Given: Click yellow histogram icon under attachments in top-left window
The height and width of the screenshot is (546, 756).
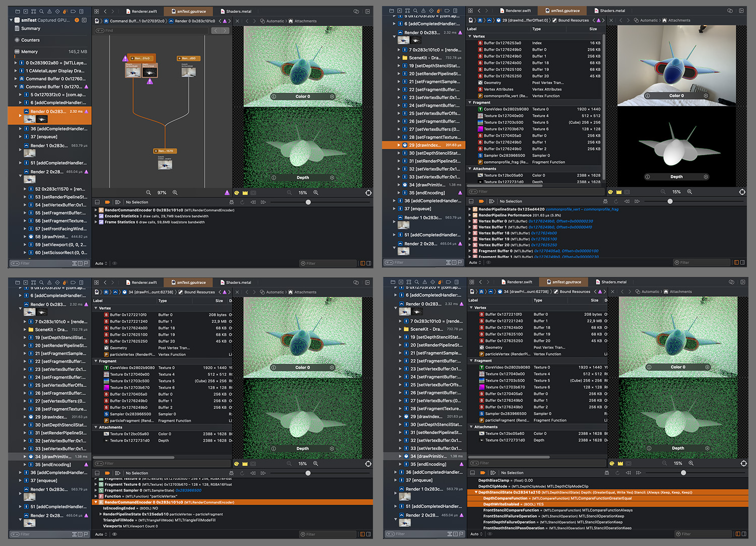Looking at the screenshot, I should (245, 192).
